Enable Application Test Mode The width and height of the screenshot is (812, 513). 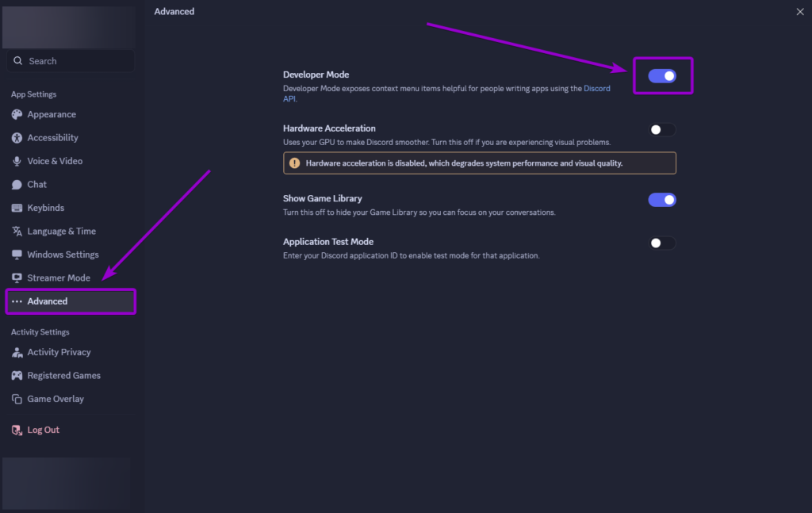point(662,243)
